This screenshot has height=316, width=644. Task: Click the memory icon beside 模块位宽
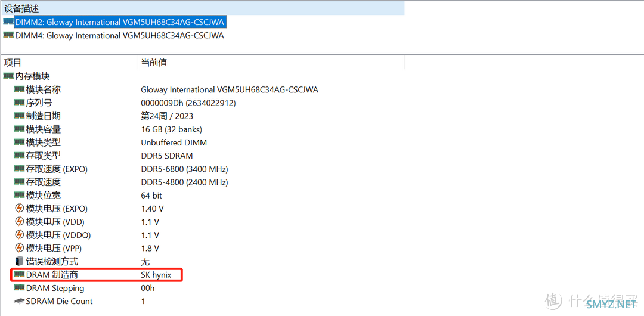19,195
